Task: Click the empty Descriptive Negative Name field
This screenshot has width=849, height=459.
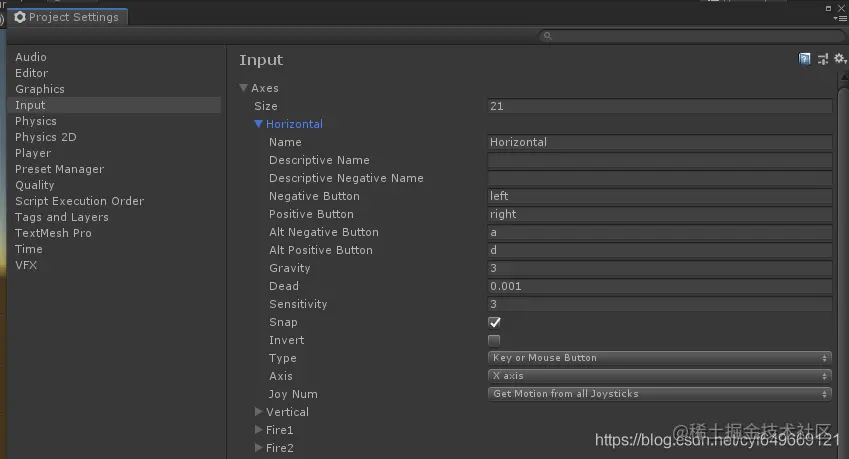Action: pos(659,178)
